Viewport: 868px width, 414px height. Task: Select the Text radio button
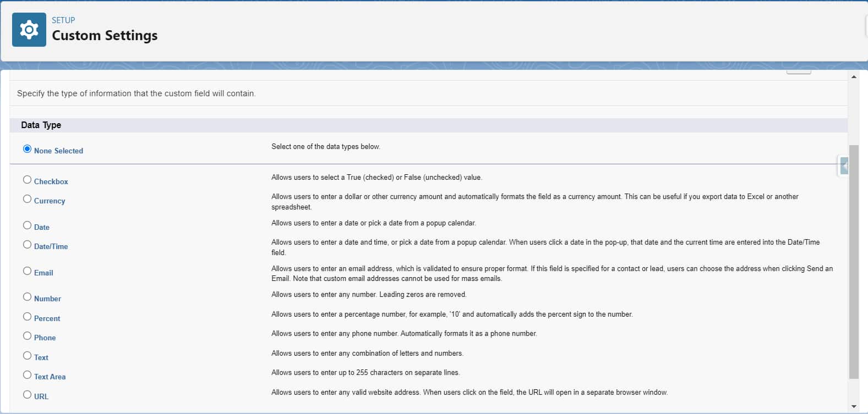point(27,356)
